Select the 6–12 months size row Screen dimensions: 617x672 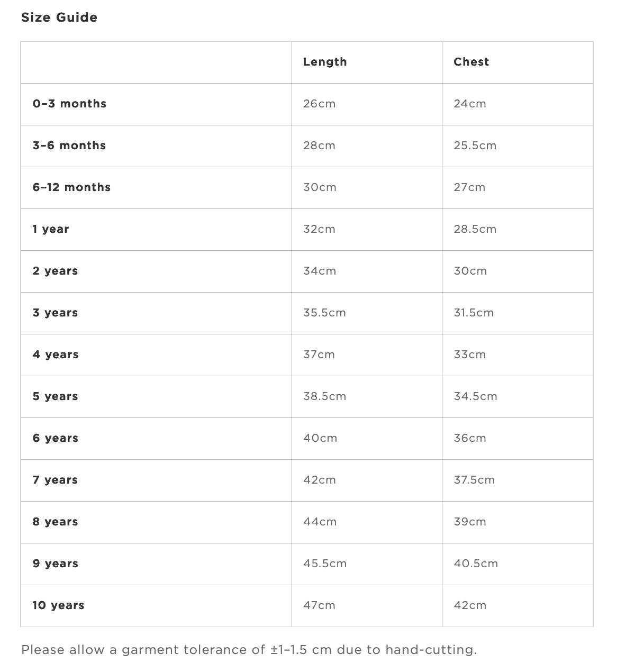click(x=307, y=187)
